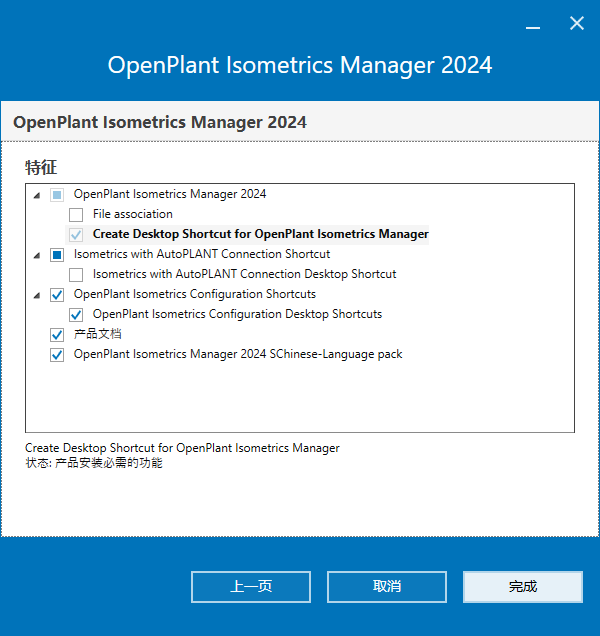Viewport: 600px width, 636px height.
Task: Toggle Create Desktop Shortcut for OpenPlant Isometrics Manager checkbox
Action: (76, 234)
